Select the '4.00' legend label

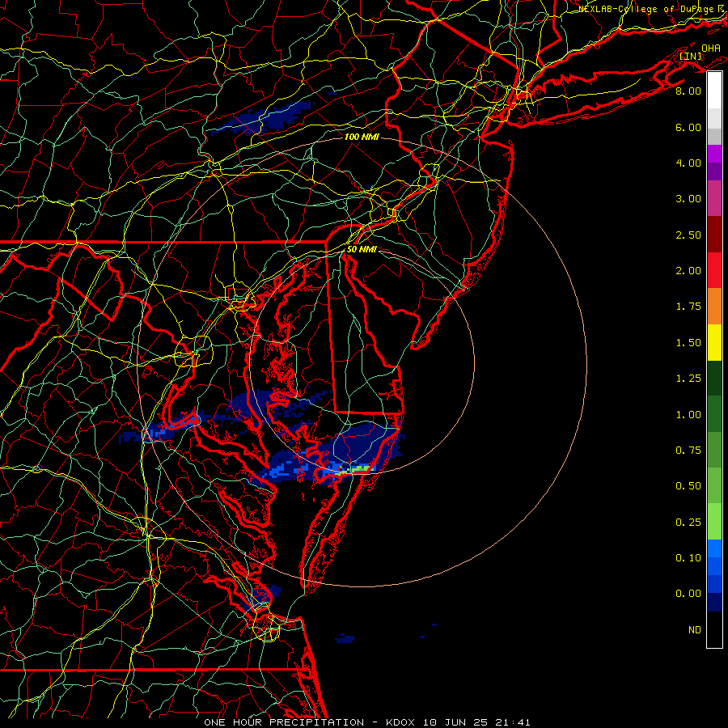[688, 163]
